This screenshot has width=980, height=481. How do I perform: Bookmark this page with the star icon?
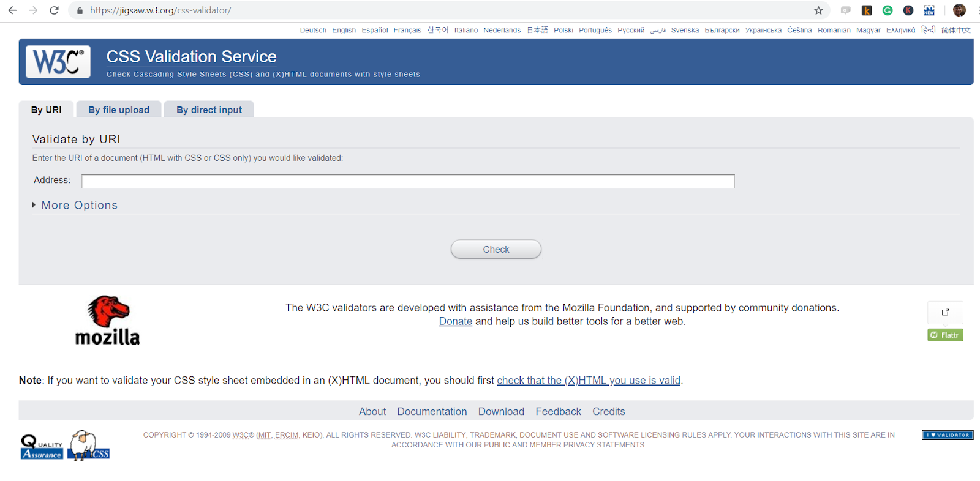point(818,10)
